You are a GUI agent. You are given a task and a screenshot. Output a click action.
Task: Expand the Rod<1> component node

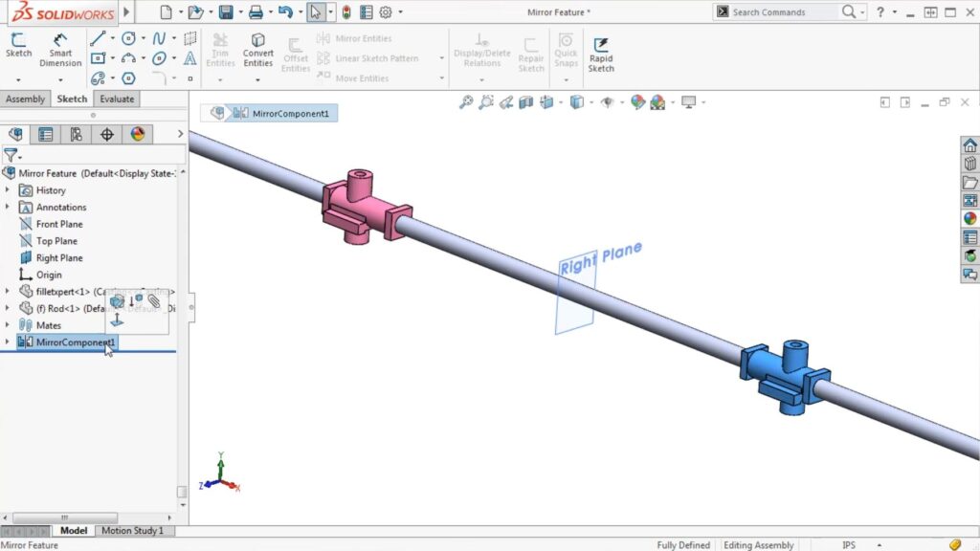[x=7, y=308]
